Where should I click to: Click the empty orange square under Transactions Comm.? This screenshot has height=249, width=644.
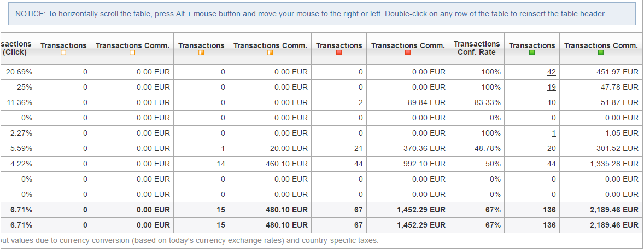(x=132, y=53)
